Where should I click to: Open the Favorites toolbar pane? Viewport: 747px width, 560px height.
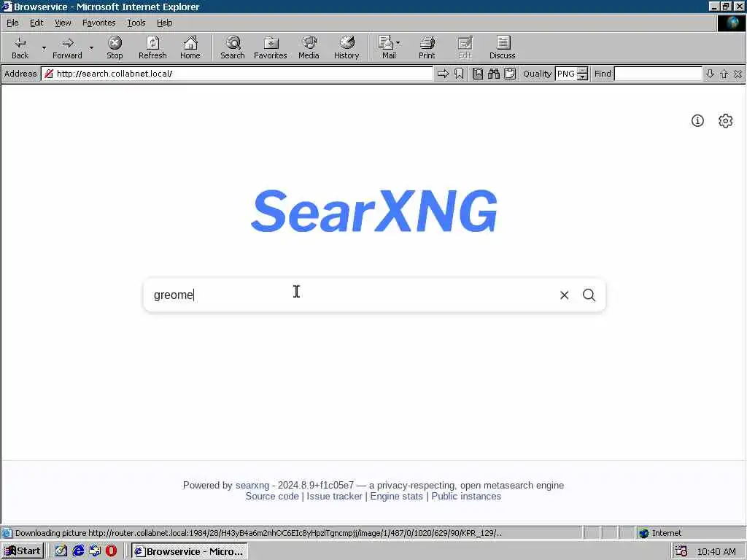click(271, 47)
